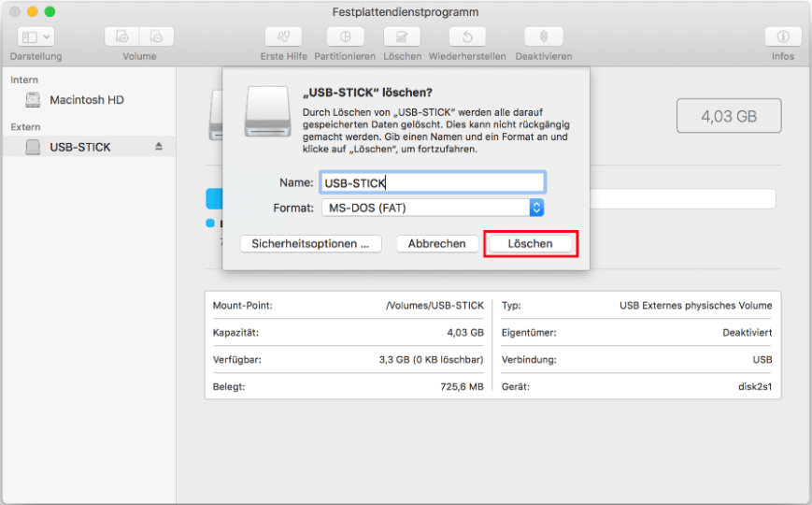The width and height of the screenshot is (812, 505).
Task: Open the Infos panel icon
Action: coord(782,36)
